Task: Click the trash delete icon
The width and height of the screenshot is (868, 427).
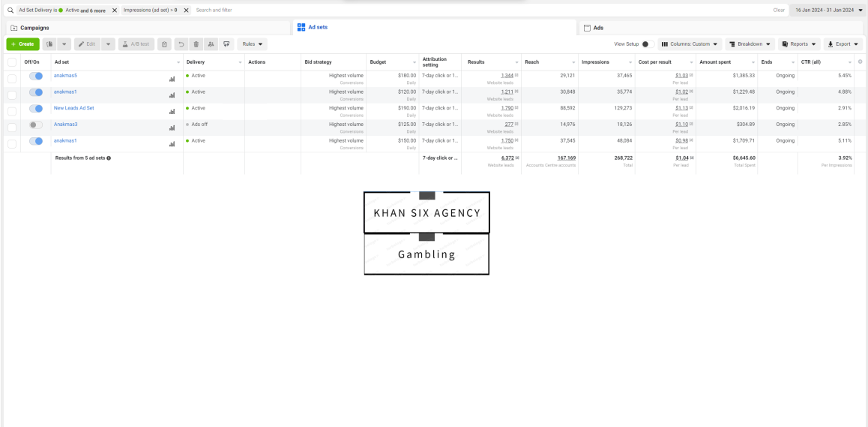Action: [196, 44]
